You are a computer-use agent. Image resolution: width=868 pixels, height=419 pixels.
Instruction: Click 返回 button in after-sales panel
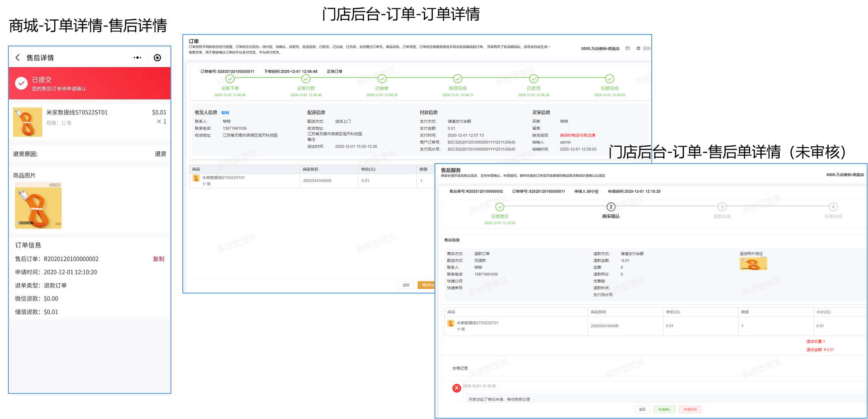coord(642,409)
